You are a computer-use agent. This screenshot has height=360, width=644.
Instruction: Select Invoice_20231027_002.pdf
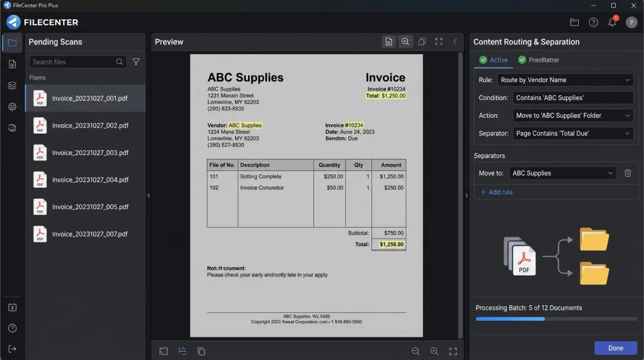click(85, 125)
